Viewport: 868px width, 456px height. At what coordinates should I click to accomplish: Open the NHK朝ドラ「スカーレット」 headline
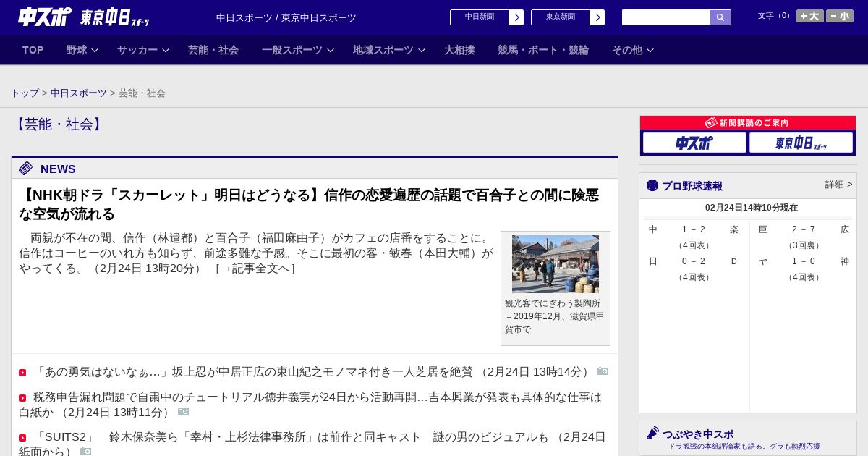(309, 204)
